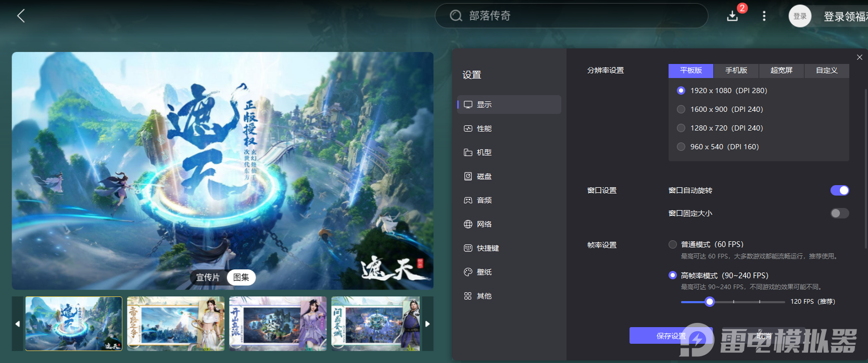This screenshot has height=363, width=868.
Task: Open the 机型 device model section
Action: click(509, 152)
